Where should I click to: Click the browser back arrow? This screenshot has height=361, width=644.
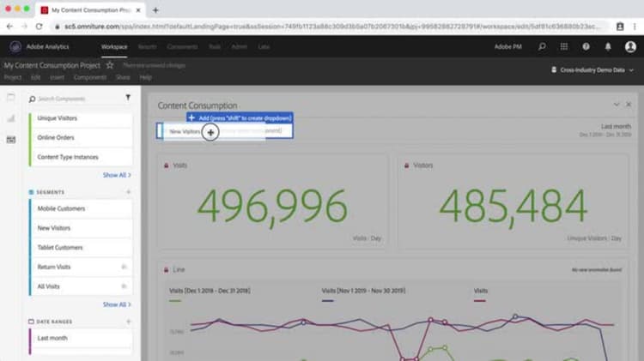(9, 27)
